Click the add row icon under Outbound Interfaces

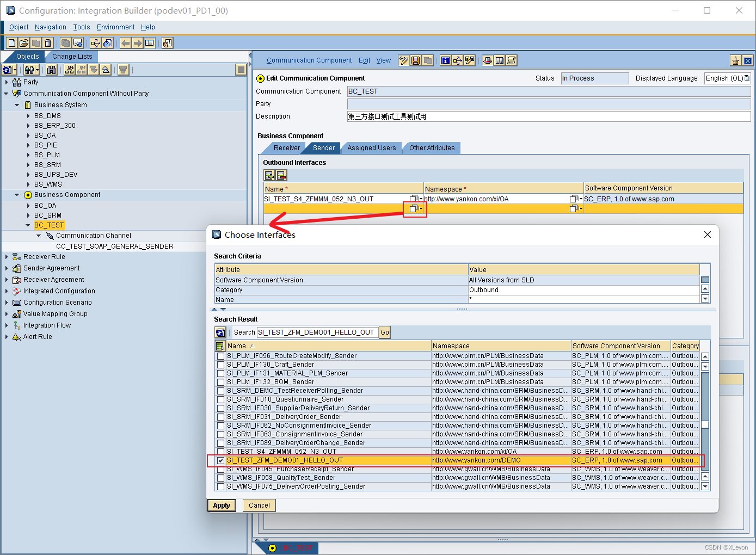point(269,175)
